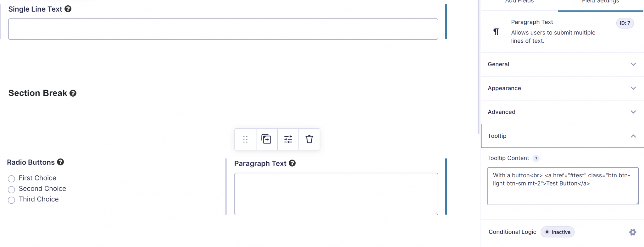
Task: Expand the General settings section
Action: pos(562,64)
